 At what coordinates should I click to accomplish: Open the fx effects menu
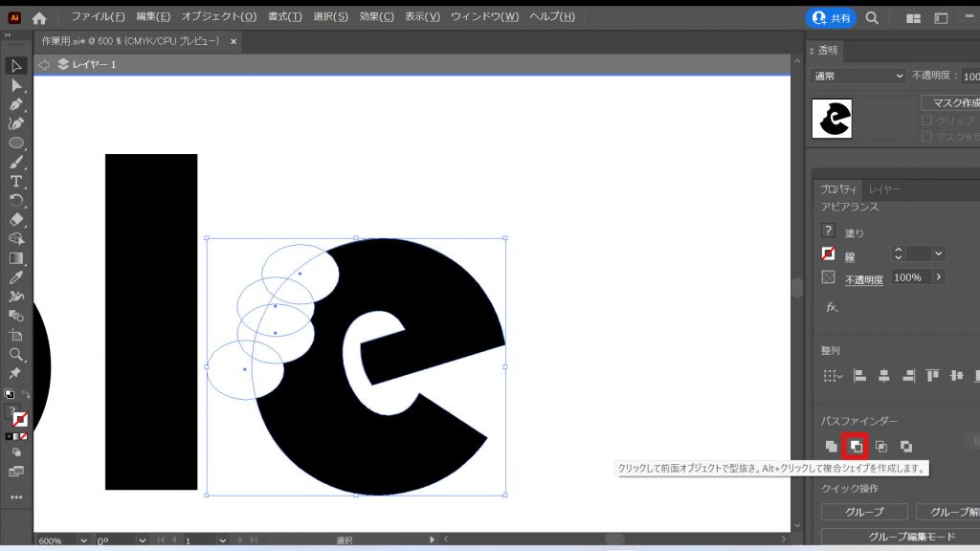832,307
